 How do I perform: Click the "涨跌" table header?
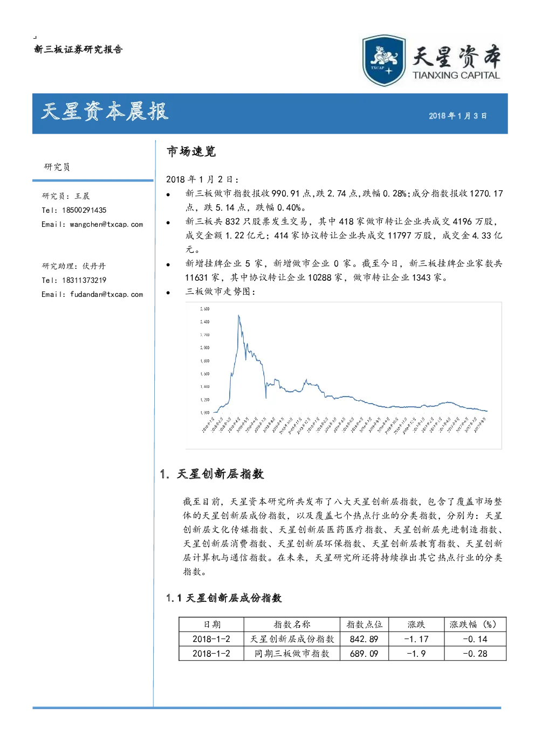pyautogui.click(x=416, y=625)
